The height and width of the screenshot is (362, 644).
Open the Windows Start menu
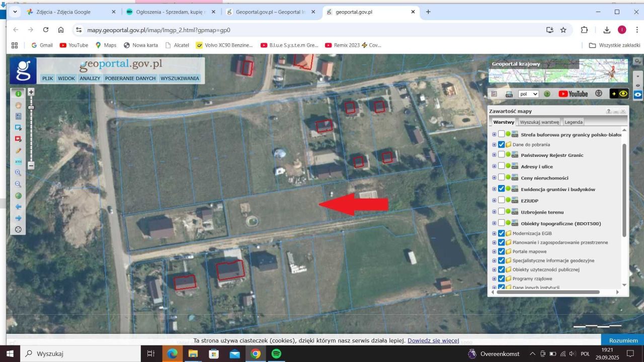pos(10,354)
